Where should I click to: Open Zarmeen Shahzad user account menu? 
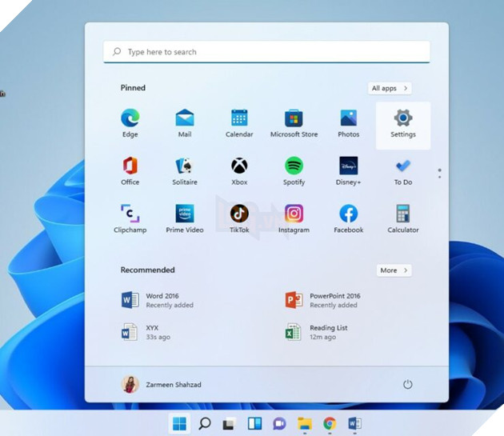162,384
